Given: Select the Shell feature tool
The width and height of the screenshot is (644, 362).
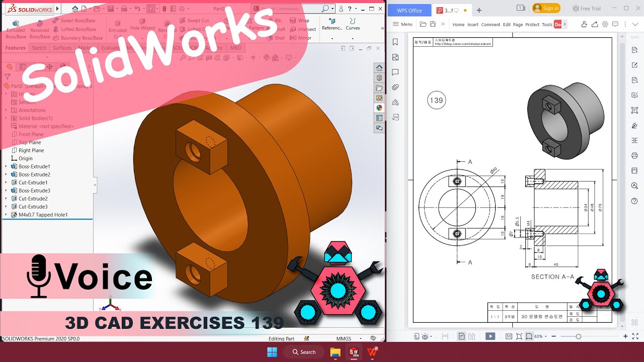Looking at the screenshot, I should point(275,38).
